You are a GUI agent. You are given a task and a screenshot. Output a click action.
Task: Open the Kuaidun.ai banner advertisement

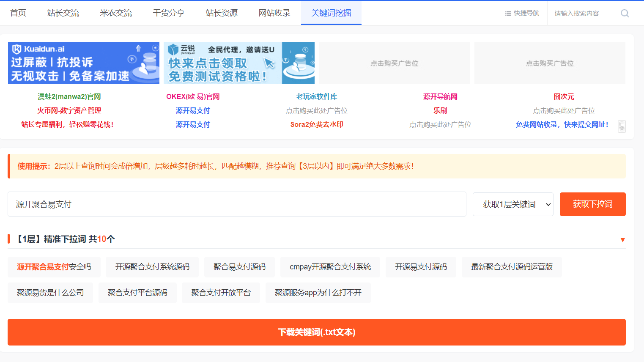point(84,63)
